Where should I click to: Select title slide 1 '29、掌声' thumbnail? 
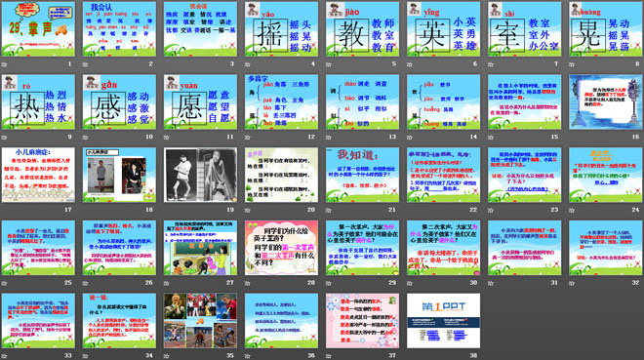(38, 29)
